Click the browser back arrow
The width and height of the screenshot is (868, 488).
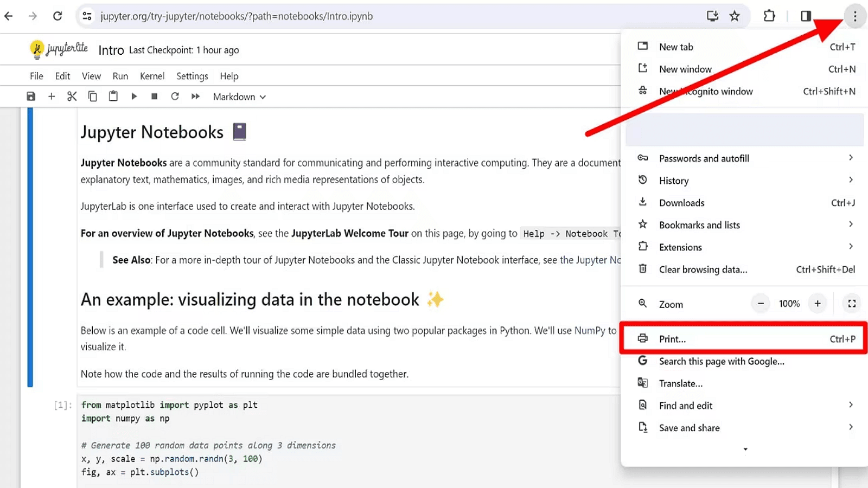[9, 16]
